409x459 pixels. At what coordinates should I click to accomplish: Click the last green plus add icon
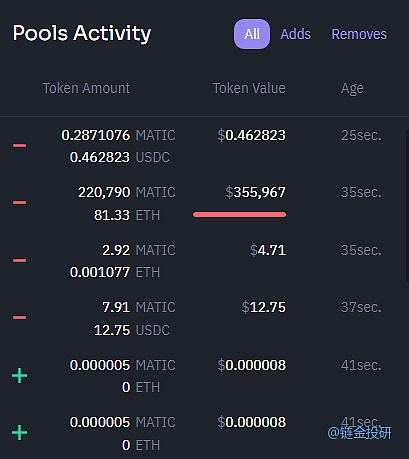click(x=19, y=433)
